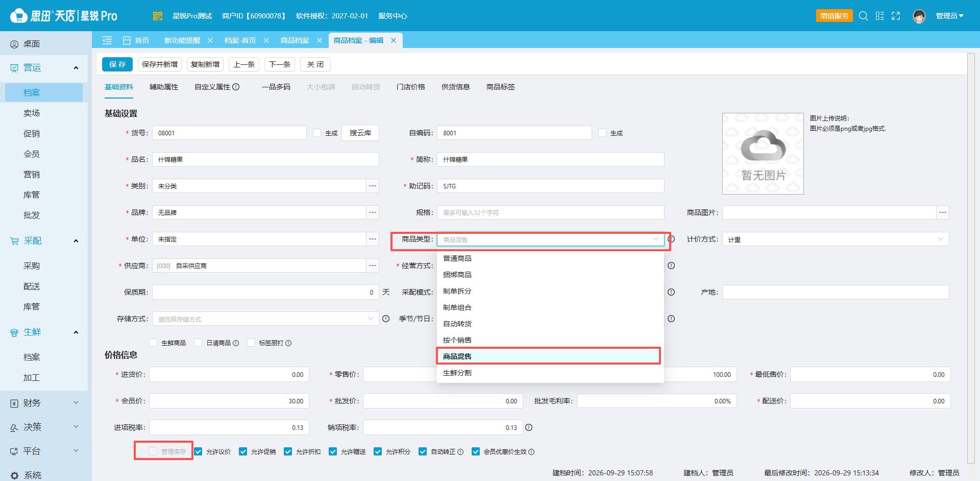The image size is (980, 481).
Task: Open supplier picker ellipsis next to 供应商
Action: click(373, 266)
